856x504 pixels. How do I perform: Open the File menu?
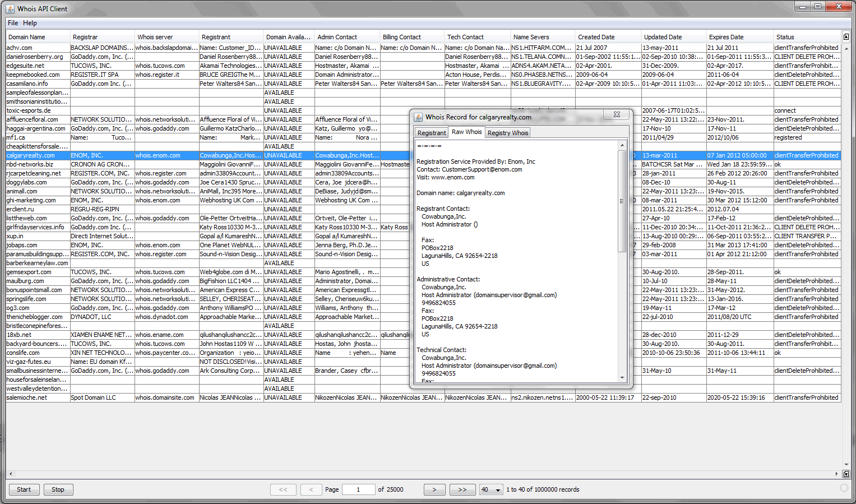coord(13,23)
